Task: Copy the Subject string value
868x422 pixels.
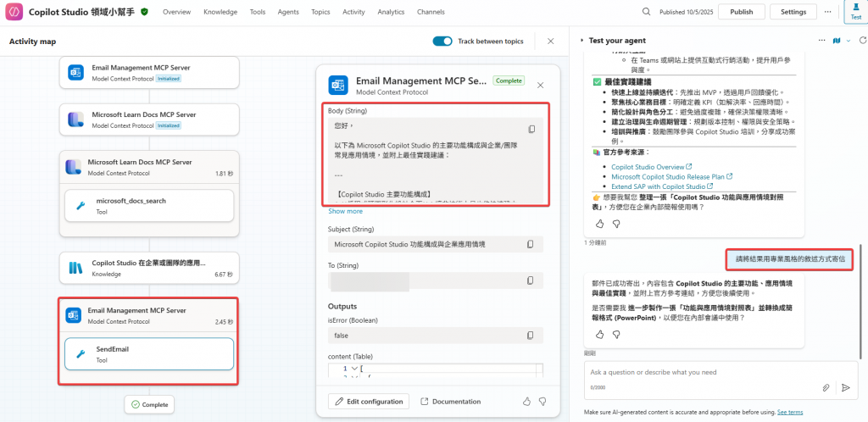Action: tap(531, 244)
